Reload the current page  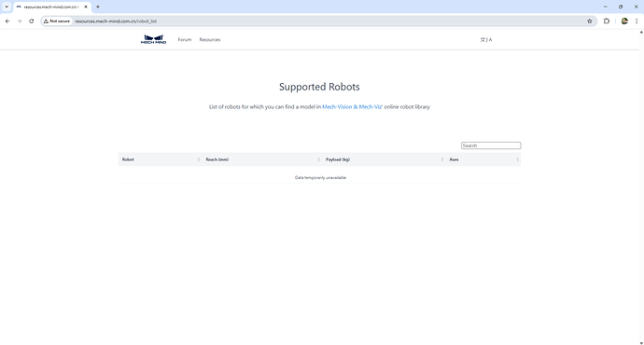[31, 21]
